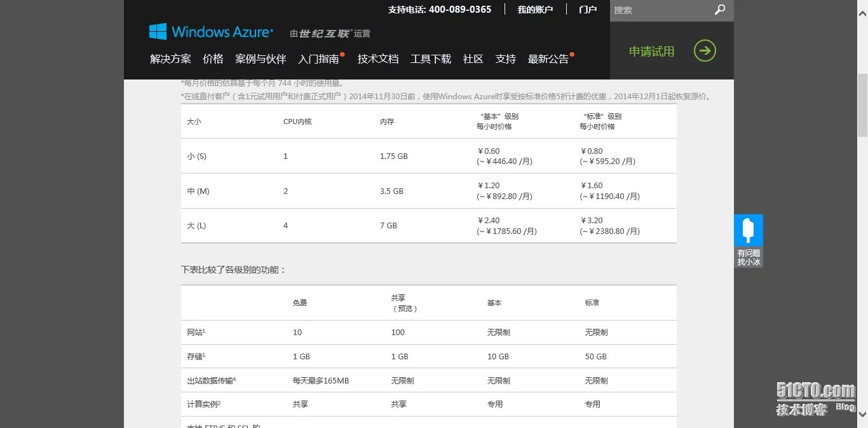Image resolution: width=868 pixels, height=428 pixels.
Task: Open the 最新公告 menu
Action: (548, 59)
